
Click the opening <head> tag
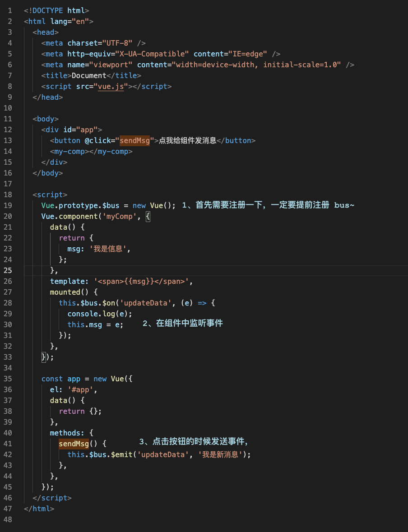[x=46, y=32]
